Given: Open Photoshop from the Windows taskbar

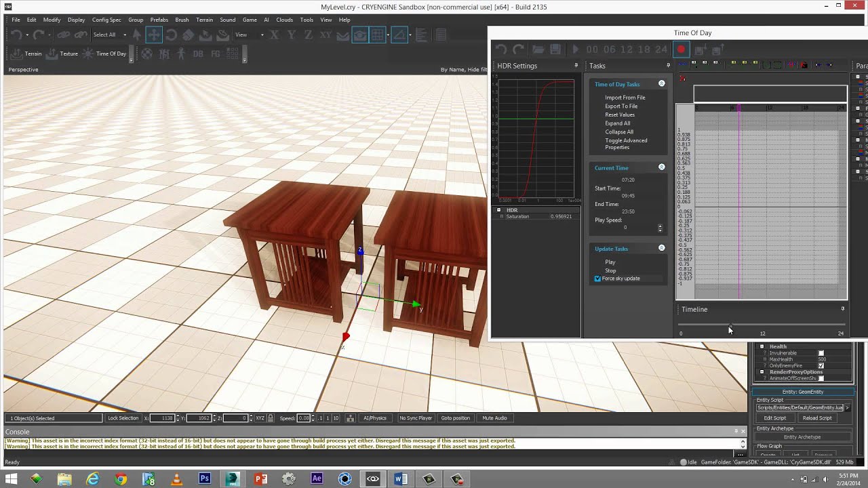Looking at the screenshot, I should coord(205,479).
